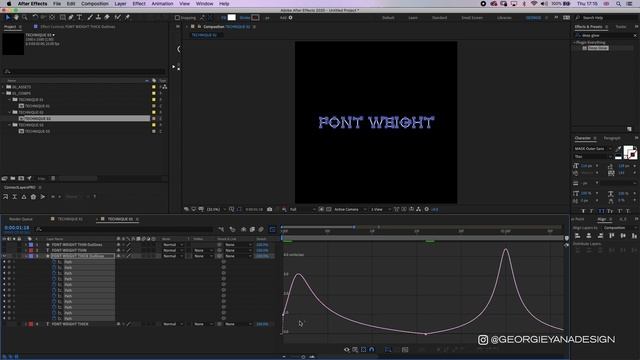The width and height of the screenshot is (640, 360).
Task: Click the Wi-Fi status icon
Action: click(534, 4)
